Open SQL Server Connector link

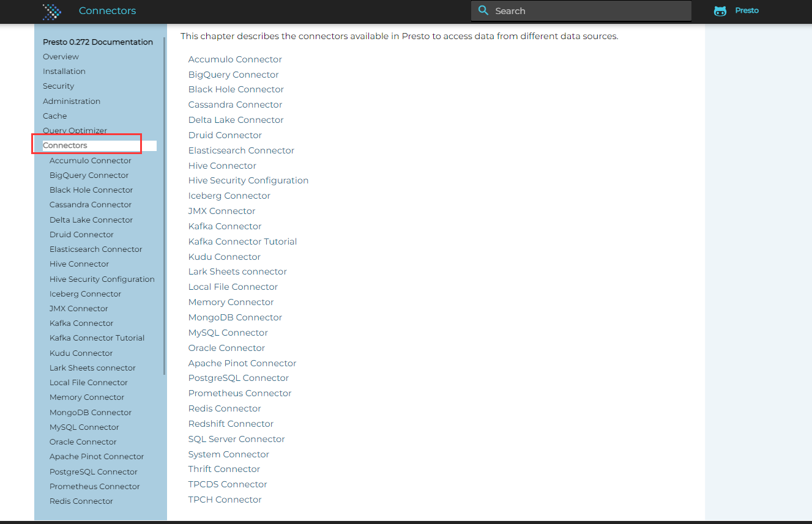237,439
